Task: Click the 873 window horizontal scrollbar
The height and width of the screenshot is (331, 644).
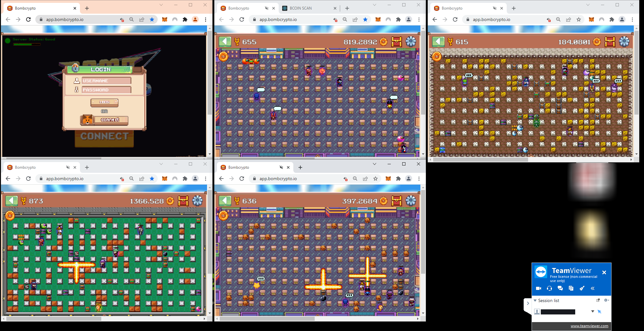Action: click(54, 318)
